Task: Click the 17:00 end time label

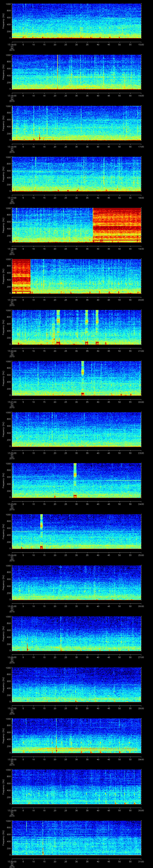Action: (x=141, y=147)
